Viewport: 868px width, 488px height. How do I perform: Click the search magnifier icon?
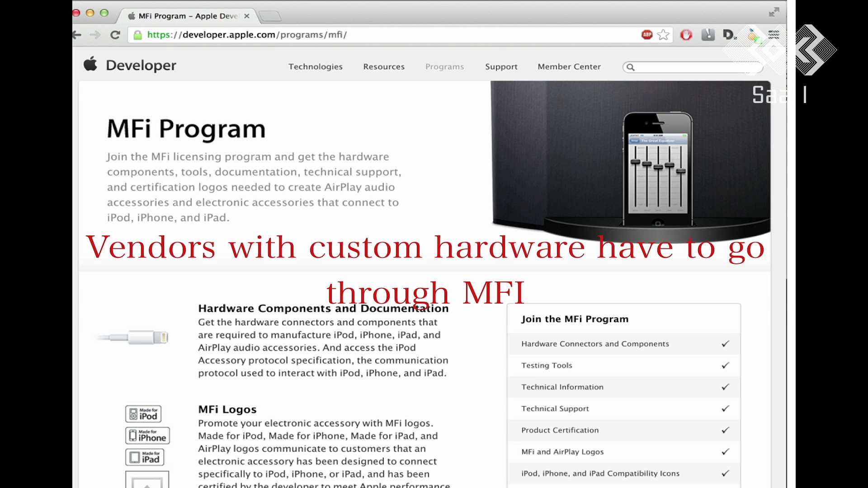631,67
